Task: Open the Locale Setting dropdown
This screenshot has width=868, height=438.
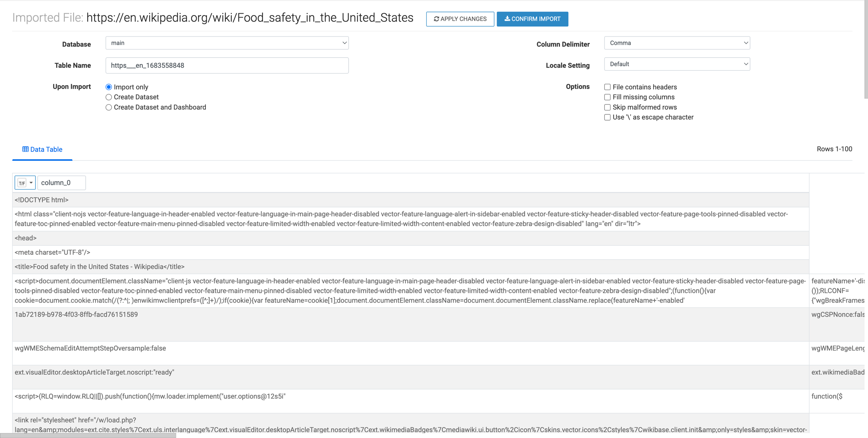Action: coord(677,64)
